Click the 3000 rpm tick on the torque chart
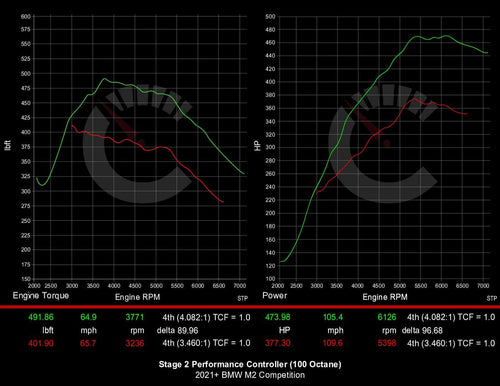Viewport: 500px width, 386px height. tap(72, 286)
